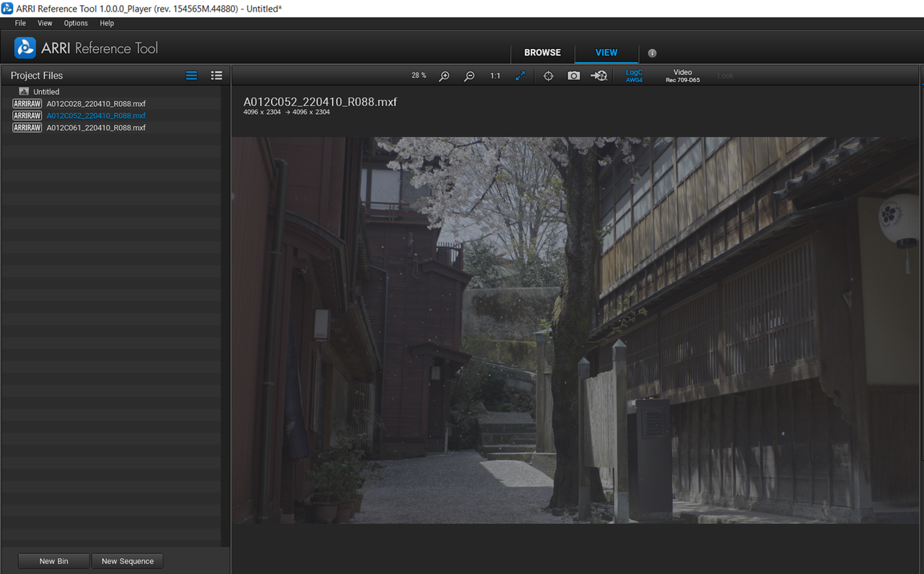
Task: Click the ARRIRAW badge beside A012C028 clip
Action: click(x=27, y=104)
